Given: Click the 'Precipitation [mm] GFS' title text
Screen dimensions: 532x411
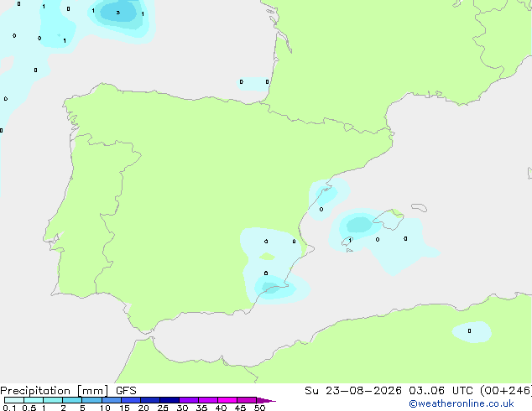Looking at the screenshot, I should pyautogui.click(x=68, y=391).
